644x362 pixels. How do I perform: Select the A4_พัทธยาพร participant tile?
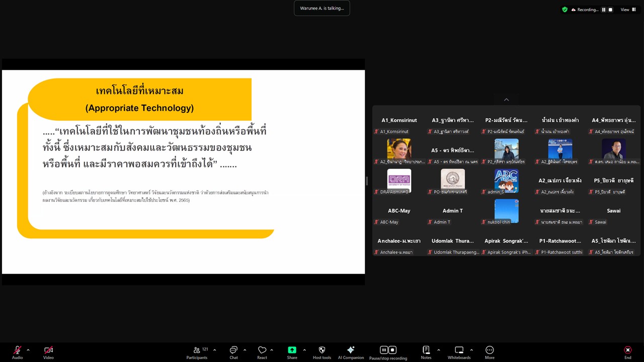click(614, 121)
